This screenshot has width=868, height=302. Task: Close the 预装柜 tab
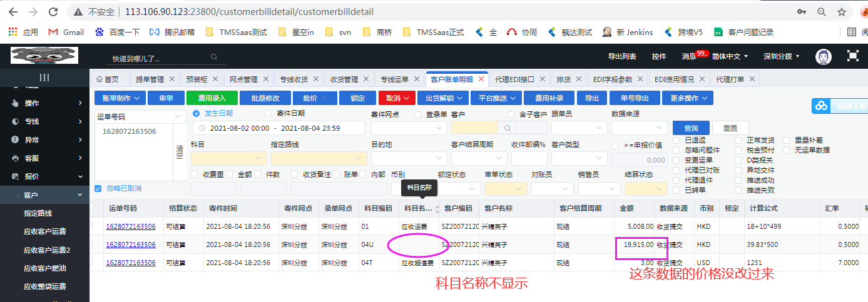(x=216, y=79)
